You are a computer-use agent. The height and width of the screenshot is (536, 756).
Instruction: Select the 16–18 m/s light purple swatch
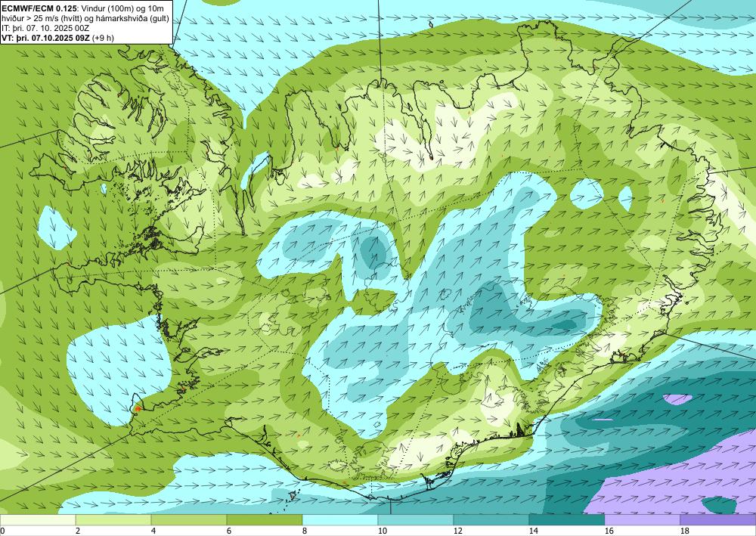pyautogui.click(x=642, y=519)
